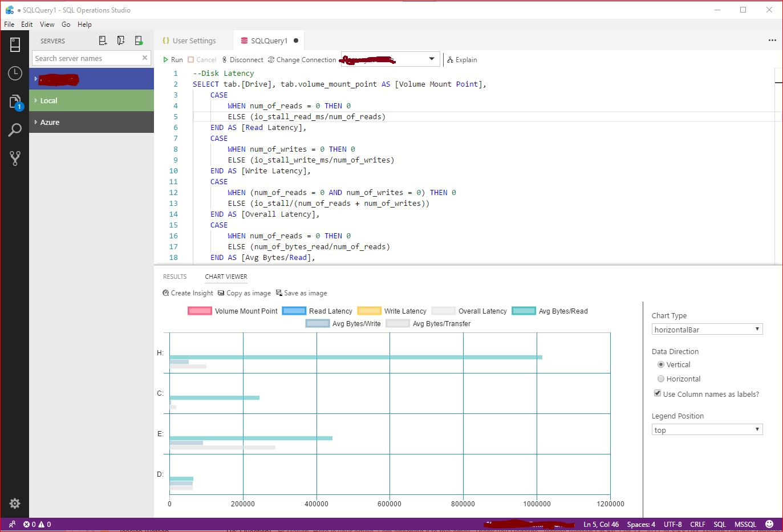Select Vertical data direction
This screenshot has width=783, height=532.
click(x=661, y=365)
